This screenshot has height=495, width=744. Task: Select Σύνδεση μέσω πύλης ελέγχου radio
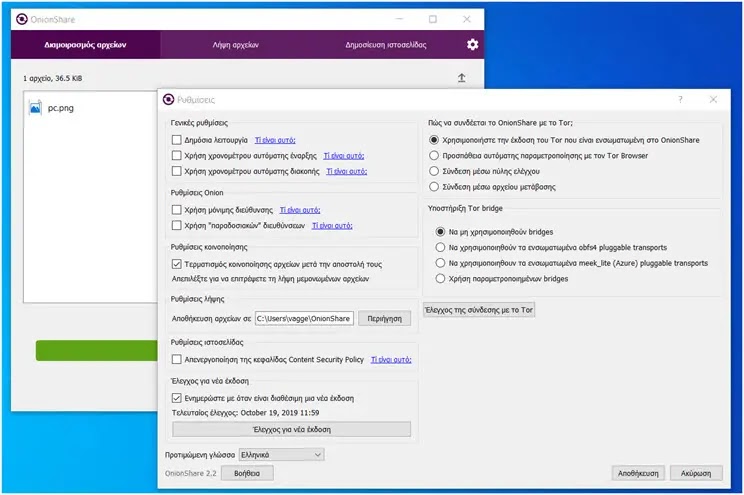[x=434, y=171]
